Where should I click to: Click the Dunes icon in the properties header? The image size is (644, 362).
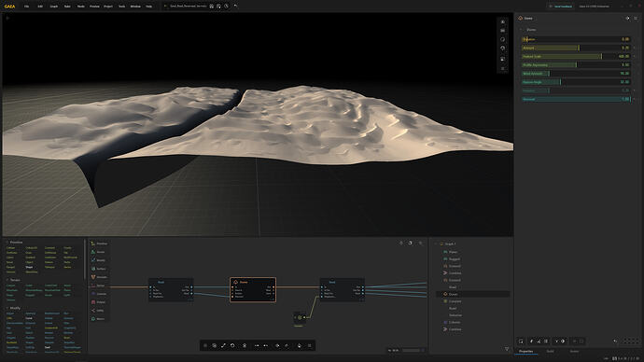(521, 18)
